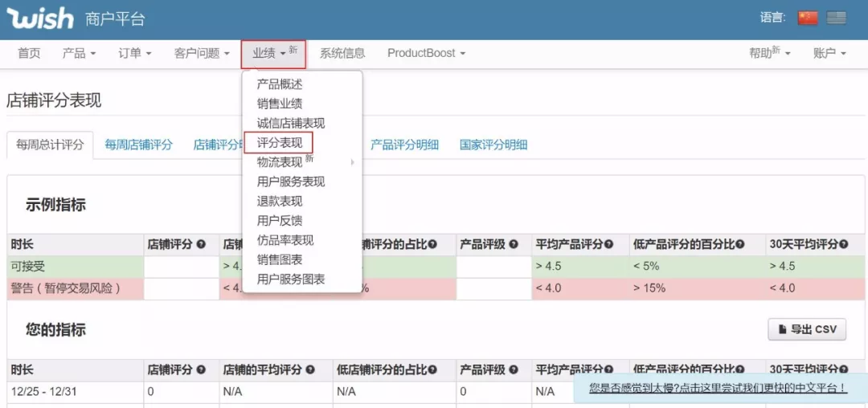Click the 导出 CSV button

tap(807, 329)
